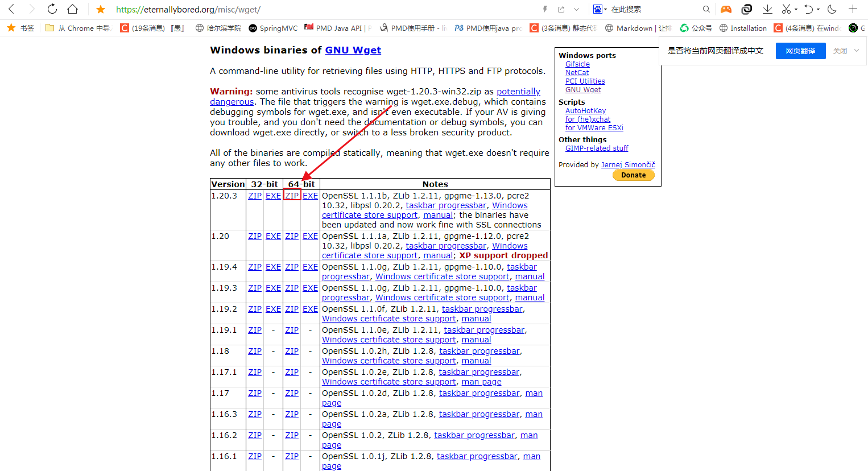868x471 pixels.
Task: Toggle the orange bookmark star beside the URL
Action: tap(101, 9)
